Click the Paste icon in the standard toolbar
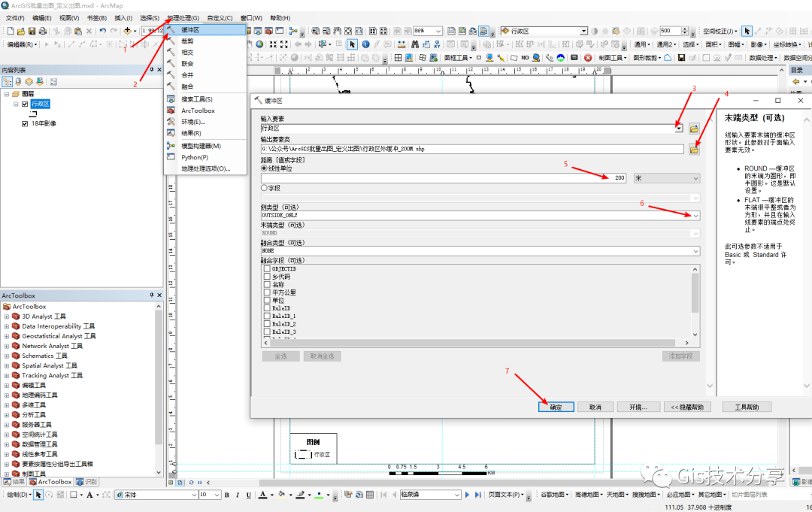This screenshot has width=812, height=512. [x=77, y=31]
